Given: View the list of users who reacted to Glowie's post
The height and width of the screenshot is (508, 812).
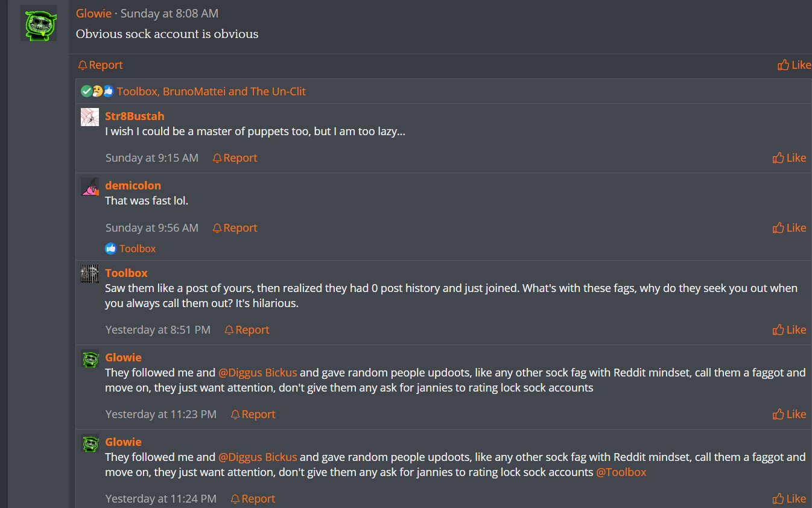Looking at the screenshot, I should [x=211, y=92].
